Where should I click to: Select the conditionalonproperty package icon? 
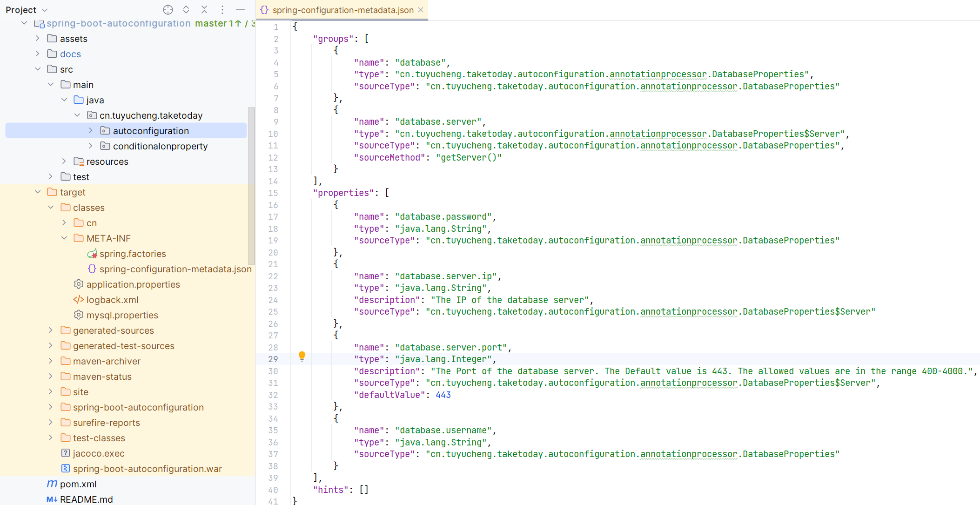105,146
